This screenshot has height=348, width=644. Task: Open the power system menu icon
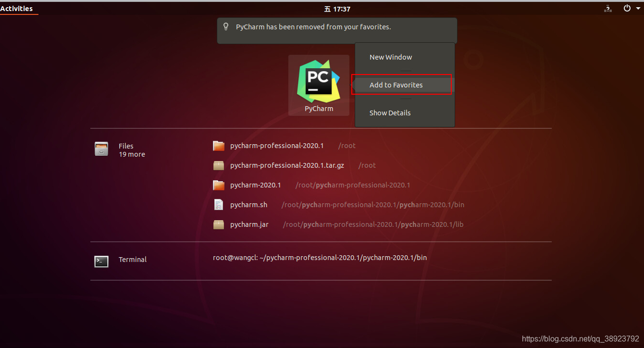pos(627,8)
